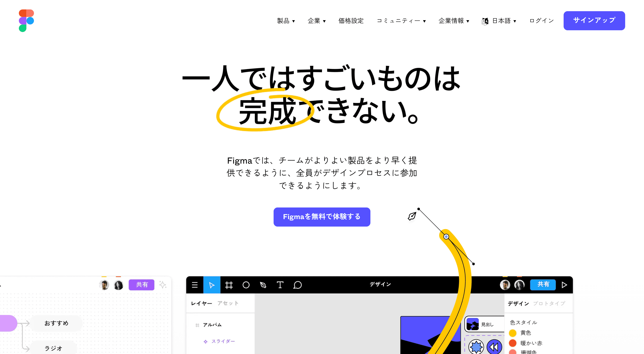The height and width of the screenshot is (354, 644).
Task: Click man avatar in FigJam window
Action: click(104, 285)
